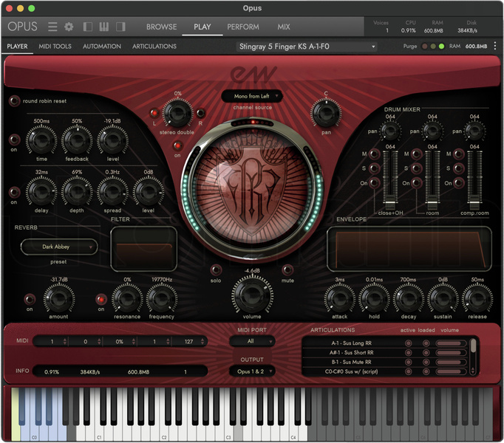Viewport: 504px width, 443px height.
Task: Open the AUTOMATION tab
Action: [x=102, y=47]
